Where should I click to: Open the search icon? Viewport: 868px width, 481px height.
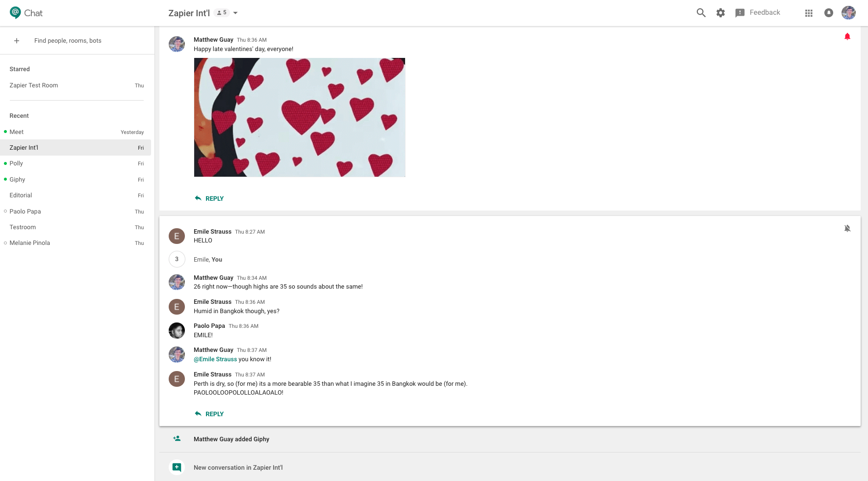pyautogui.click(x=701, y=13)
